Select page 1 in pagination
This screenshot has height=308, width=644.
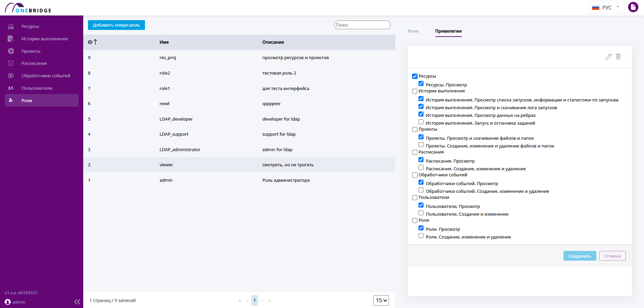[x=254, y=301]
